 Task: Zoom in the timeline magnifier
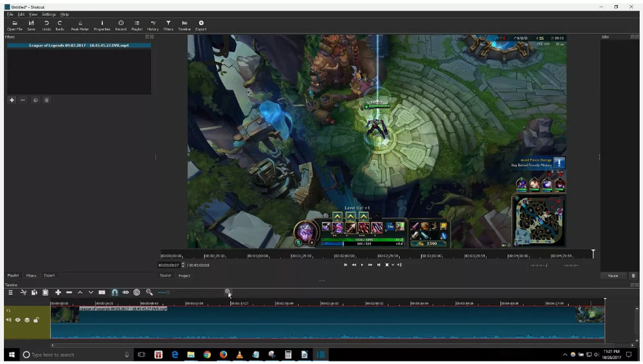[x=227, y=292]
